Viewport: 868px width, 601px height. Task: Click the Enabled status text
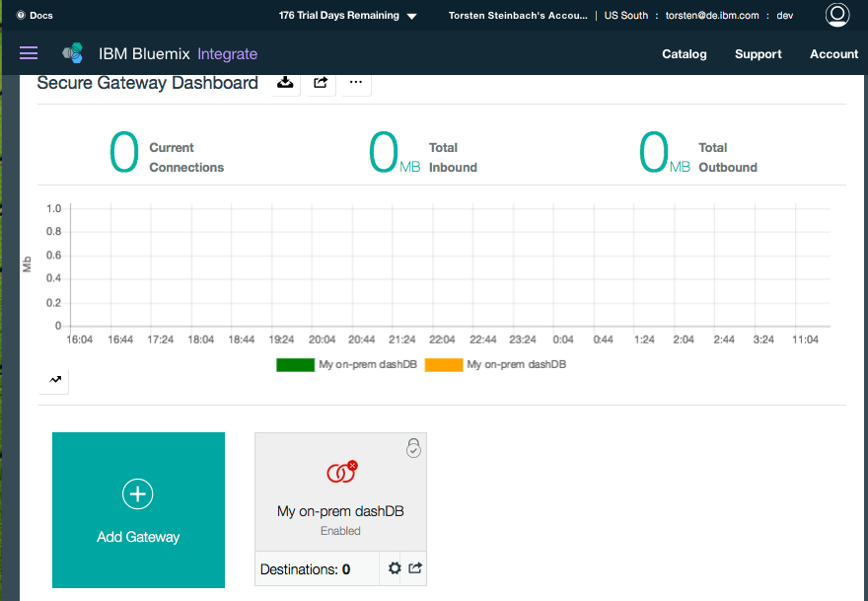click(x=340, y=531)
